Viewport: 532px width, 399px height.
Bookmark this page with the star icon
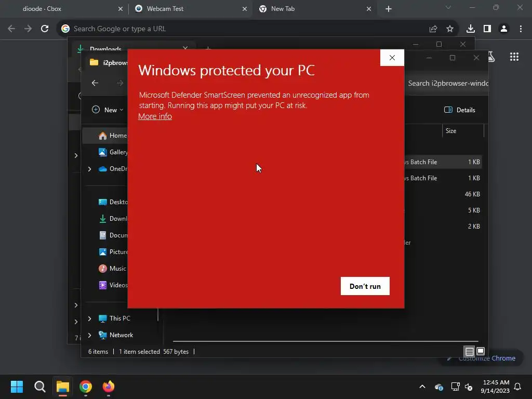(x=450, y=29)
